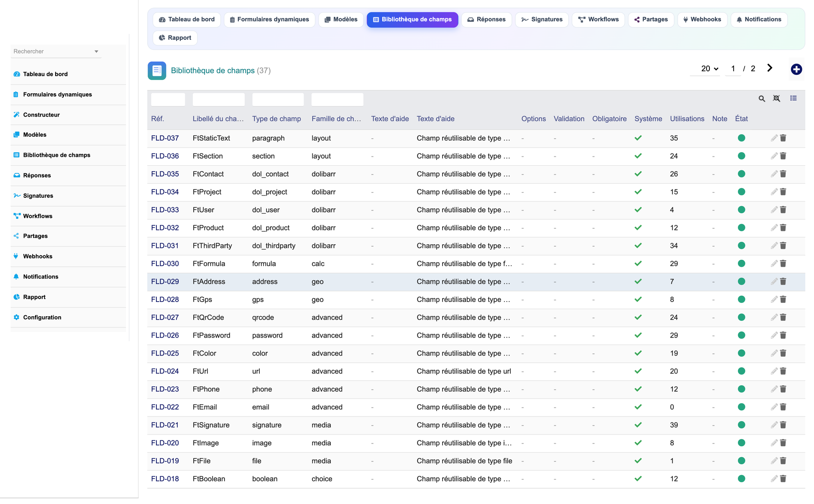Open Workflows in the sidebar
The height and width of the screenshot is (504, 814).
pos(38,216)
